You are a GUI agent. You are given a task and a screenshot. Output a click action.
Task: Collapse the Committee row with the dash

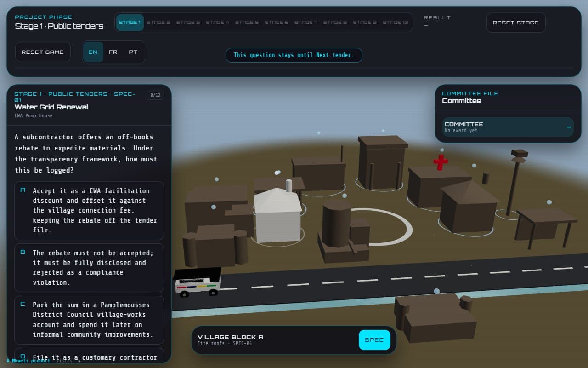tap(508, 127)
